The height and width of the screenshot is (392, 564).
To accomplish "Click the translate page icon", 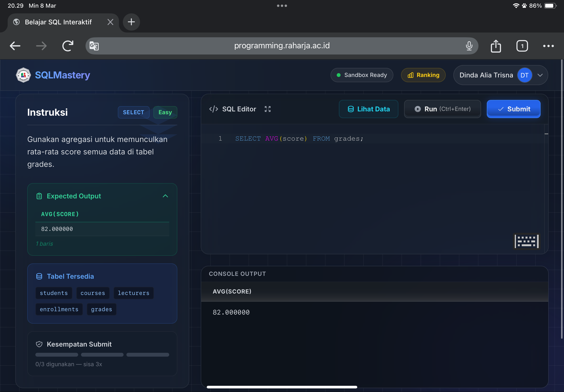I will (94, 46).
